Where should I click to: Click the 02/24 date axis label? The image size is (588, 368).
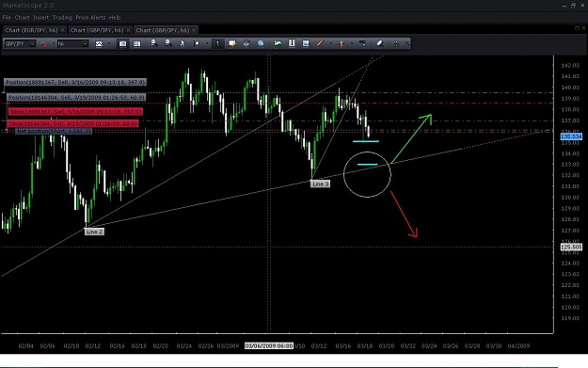click(183, 345)
